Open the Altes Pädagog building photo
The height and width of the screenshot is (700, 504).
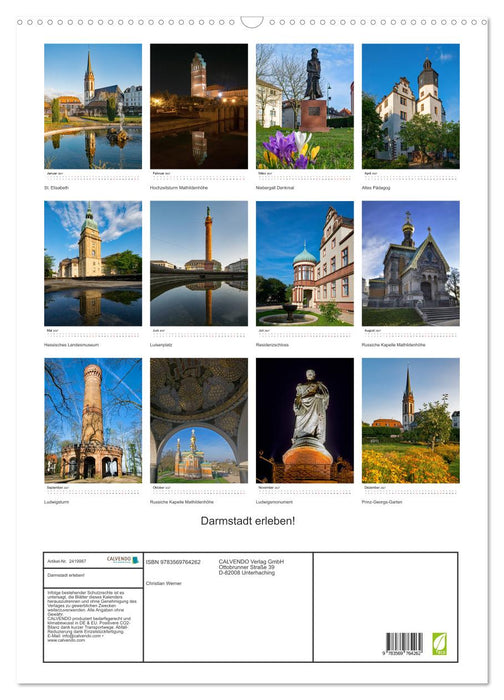point(411,106)
